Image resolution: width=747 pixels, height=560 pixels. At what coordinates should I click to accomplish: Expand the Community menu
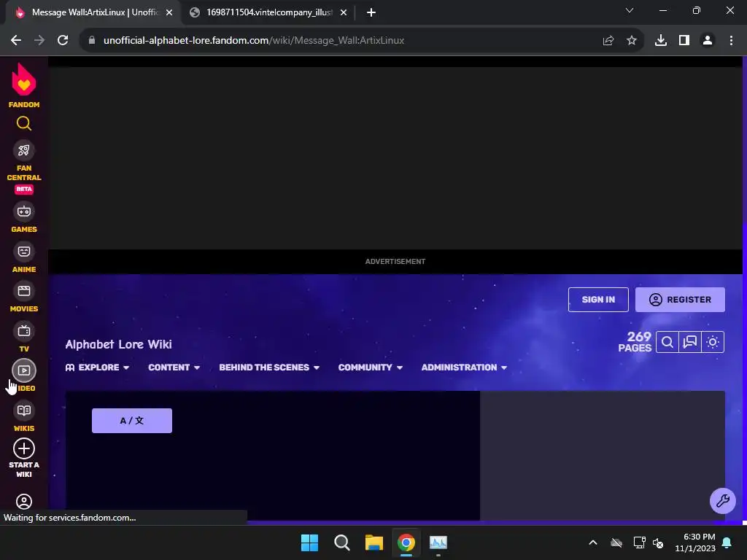370,367
